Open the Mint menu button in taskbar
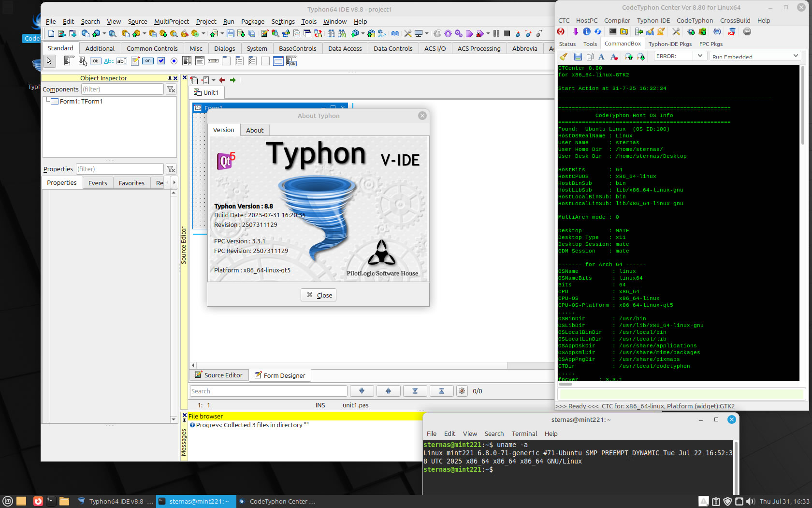812x508 pixels. pos(7,501)
